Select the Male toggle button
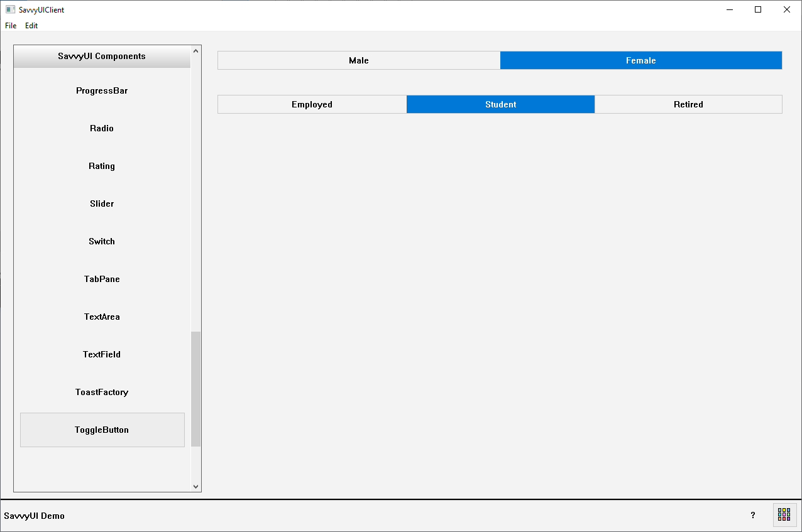 click(x=359, y=60)
